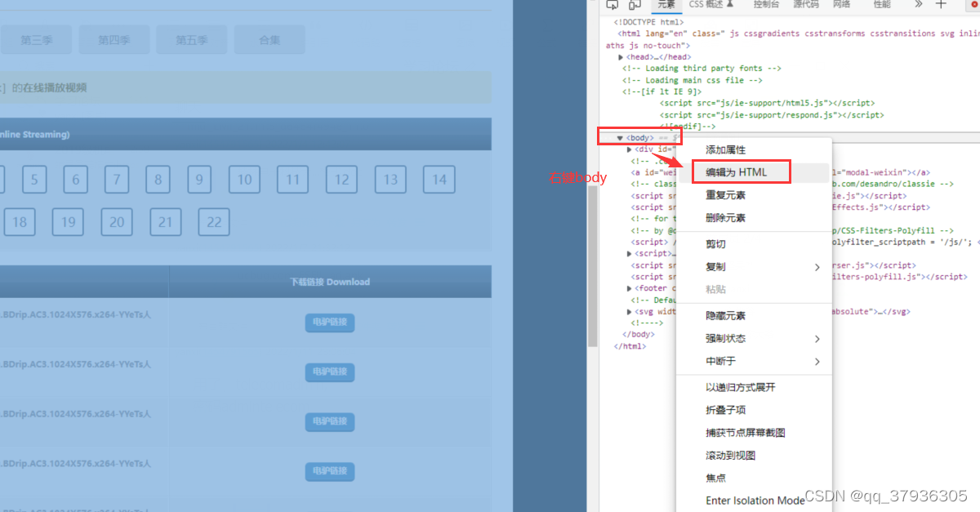Click the 下载链接 Download column header
The image size is (980, 512).
pos(330,282)
